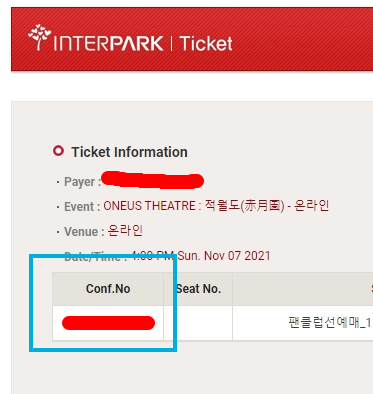Click the venue value 온라인

pyautogui.click(x=125, y=231)
